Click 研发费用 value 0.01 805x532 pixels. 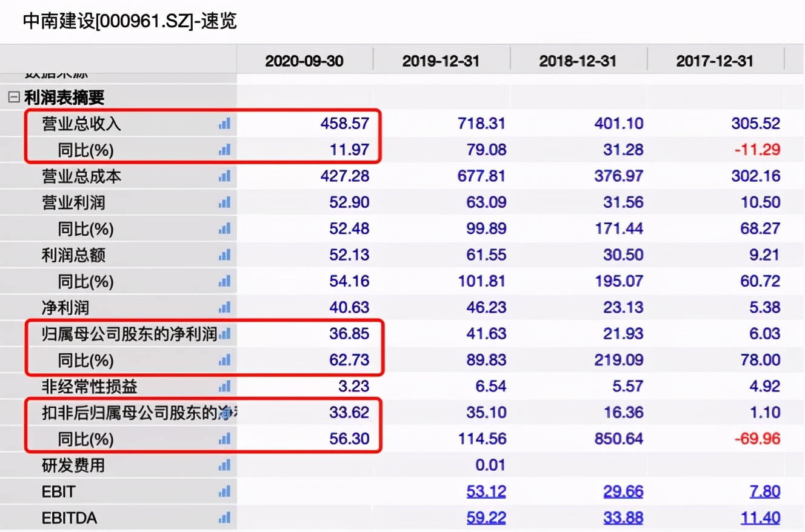coord(490,465)
